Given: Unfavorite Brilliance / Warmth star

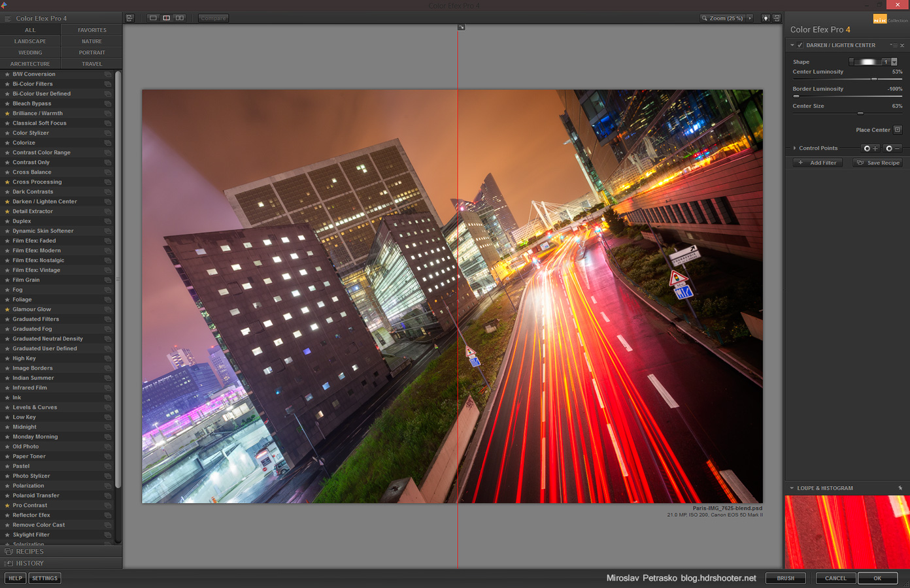Looking at the screenshot, I should coord(7,113).
